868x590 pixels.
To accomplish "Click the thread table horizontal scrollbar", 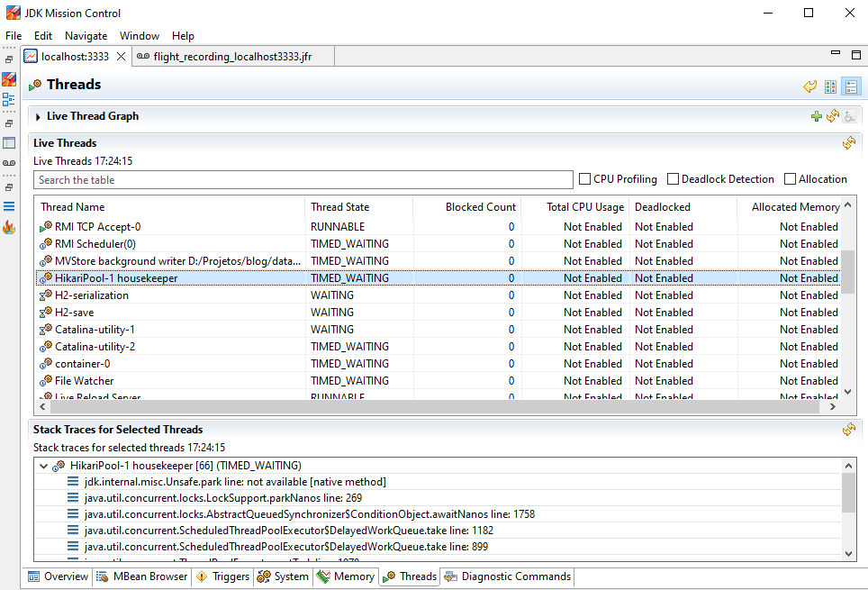I will 435,406.
